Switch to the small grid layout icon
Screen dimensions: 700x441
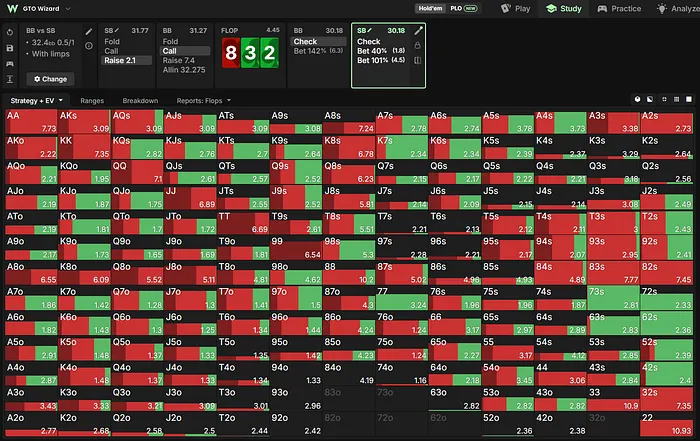(664, 99)
